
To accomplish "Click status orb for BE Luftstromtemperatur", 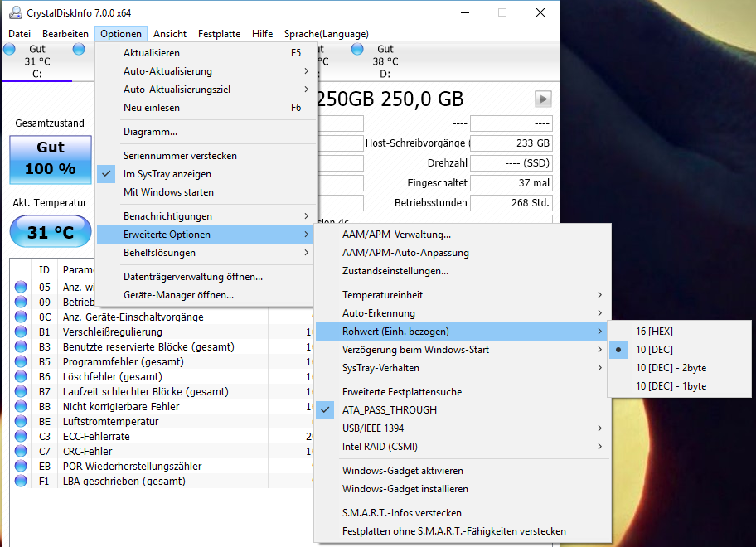I will tap(21, 421).
